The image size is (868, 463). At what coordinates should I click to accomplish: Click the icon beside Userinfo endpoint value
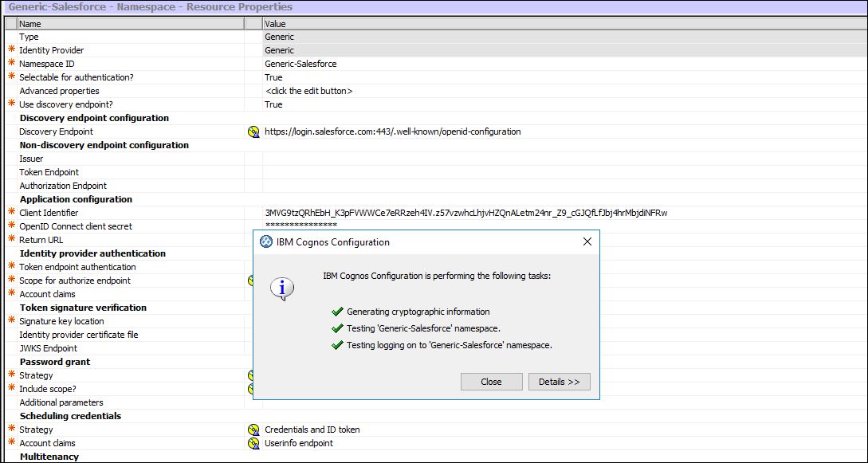point(253,443)
